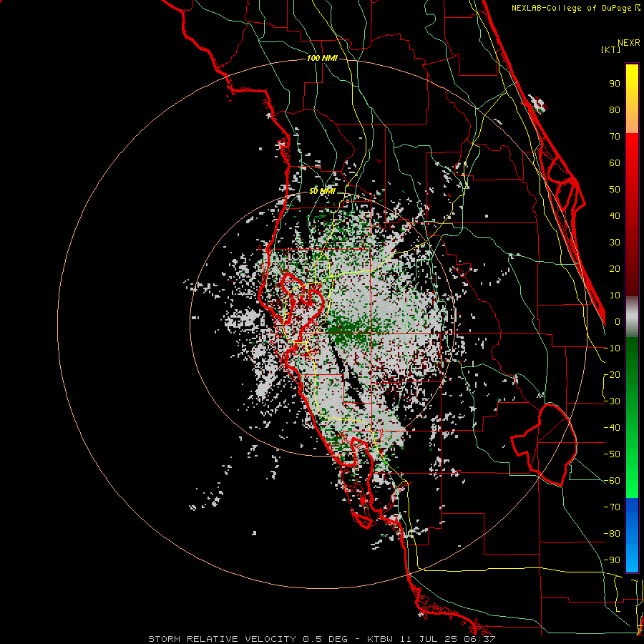644x644 pixels.
Task: Click the '-70' scale value
Action: pyautogui.click(x=612, y=507)
